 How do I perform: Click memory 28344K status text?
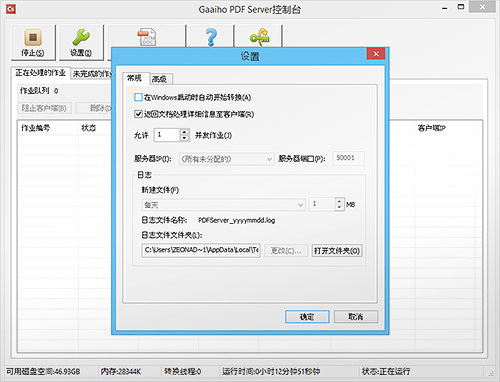[121, 371]
